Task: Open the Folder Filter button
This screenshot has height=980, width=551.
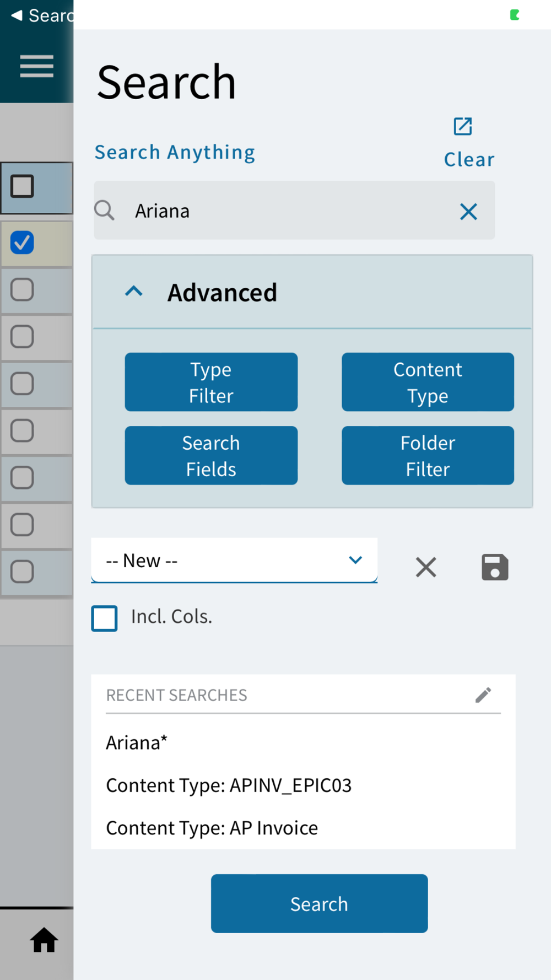Action: tap(428, 455)
